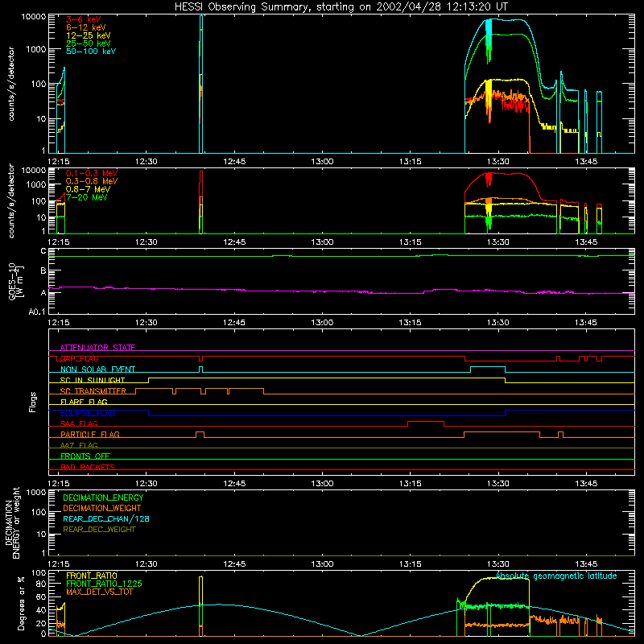This screenshot has width=644, height=644.
Task: Click the 0.8-7 MeV legend entry
Action: pos(88,189)
